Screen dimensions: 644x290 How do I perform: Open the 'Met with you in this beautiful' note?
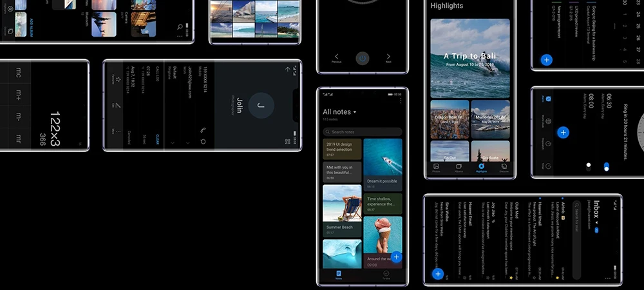click(x=342, y=172)
